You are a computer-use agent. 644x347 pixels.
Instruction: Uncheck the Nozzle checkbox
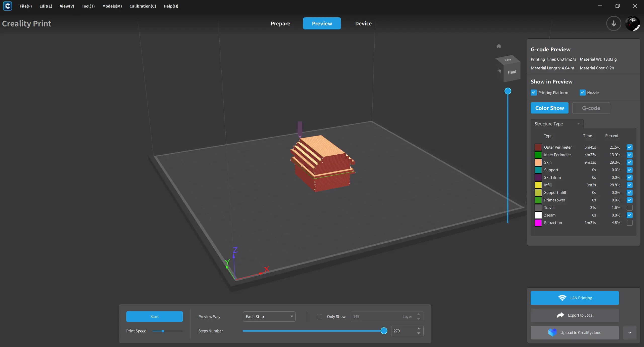[582, 93]
